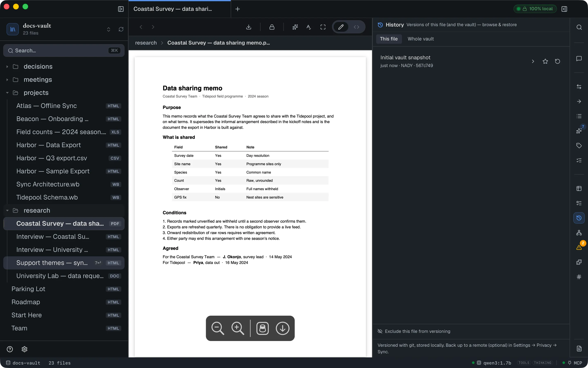Open Harbor — Q3 export.csv file
This screenshot has width=588, height=368.
64,158
